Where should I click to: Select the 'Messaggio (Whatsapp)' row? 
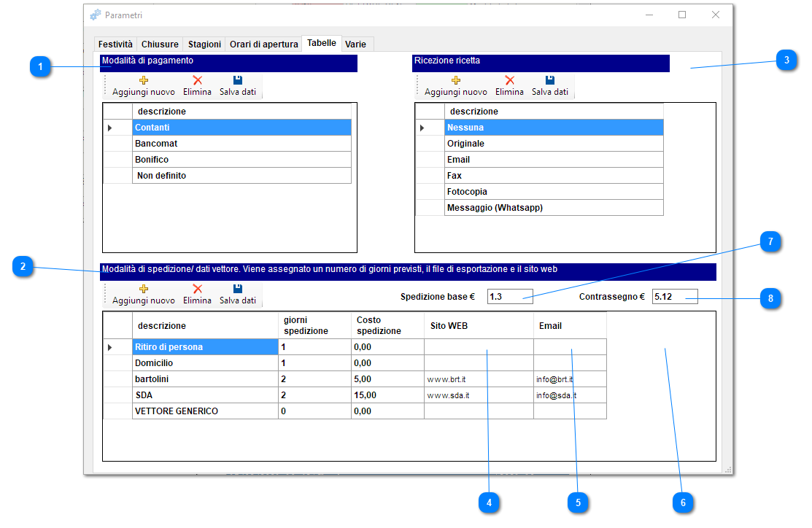(554, 208)
